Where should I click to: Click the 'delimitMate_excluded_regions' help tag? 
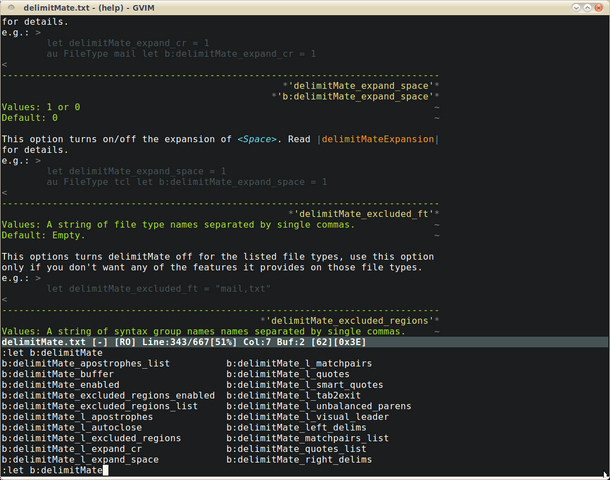[x=349, y=321]
